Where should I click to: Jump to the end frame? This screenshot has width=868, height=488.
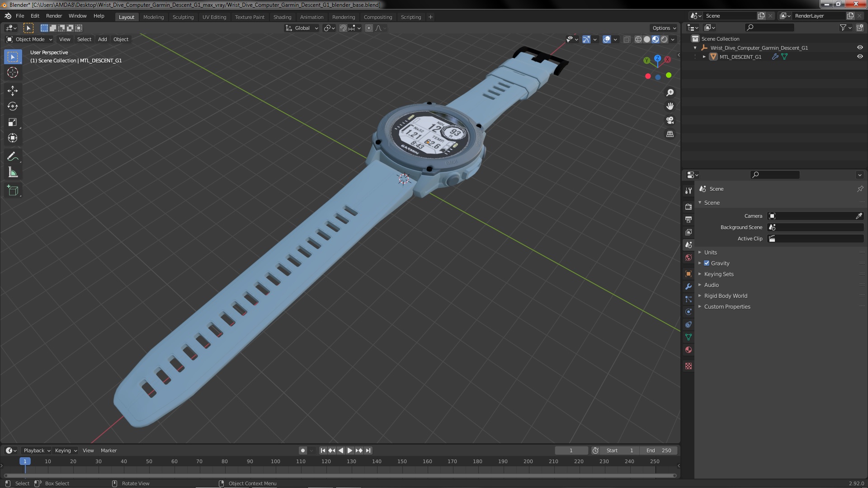click(368, 450)
